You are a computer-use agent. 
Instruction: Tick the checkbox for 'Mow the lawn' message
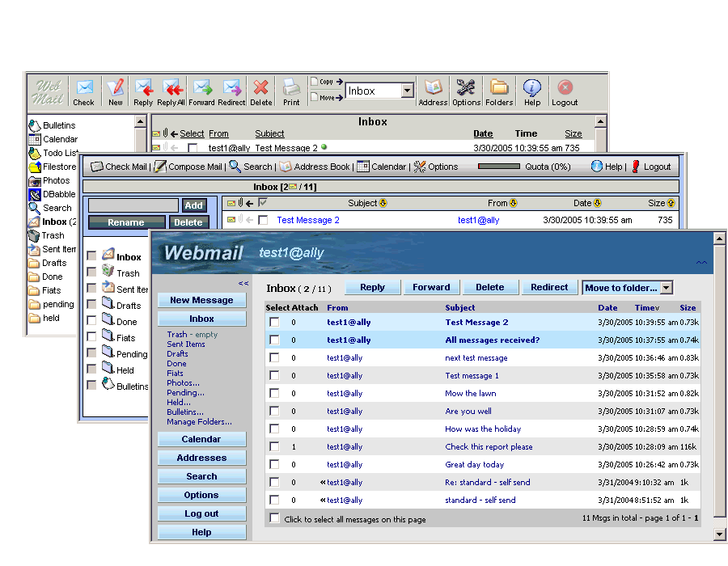pyautogui.click(x=274, y=394)
